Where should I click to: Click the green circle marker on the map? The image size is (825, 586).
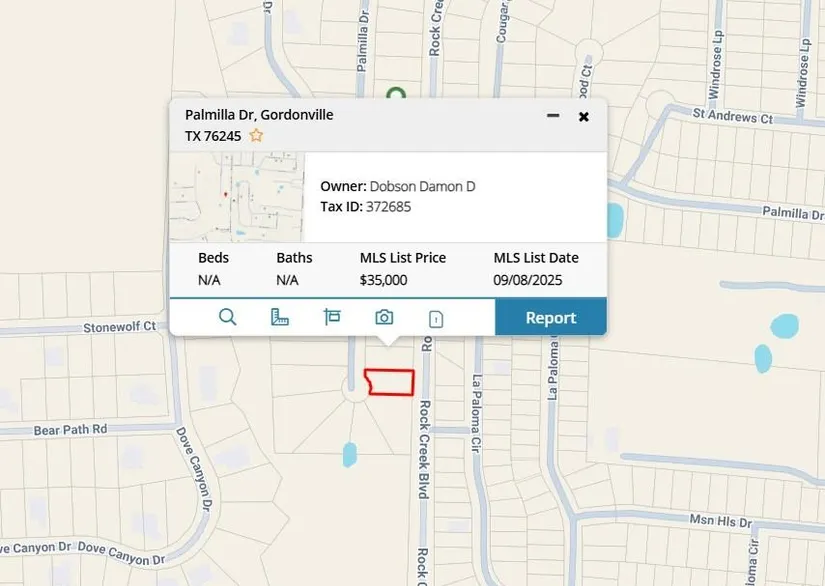tap(396, 93)
